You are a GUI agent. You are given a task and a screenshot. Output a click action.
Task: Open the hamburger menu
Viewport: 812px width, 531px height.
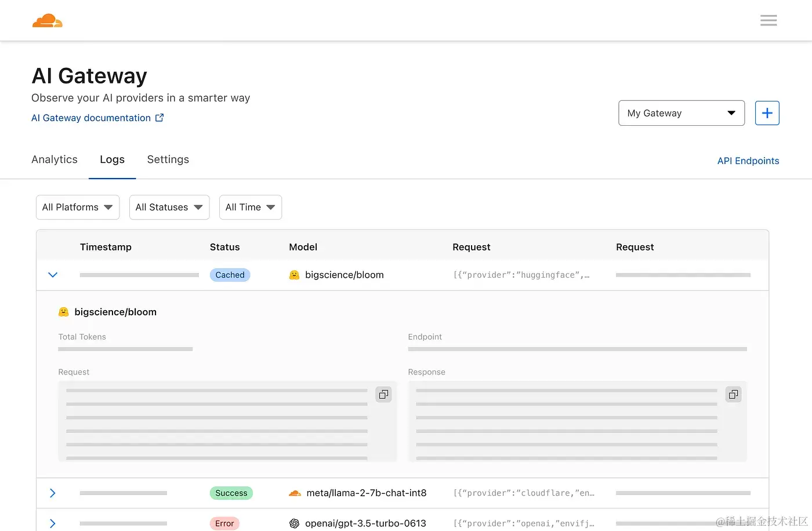coord(768,21)
